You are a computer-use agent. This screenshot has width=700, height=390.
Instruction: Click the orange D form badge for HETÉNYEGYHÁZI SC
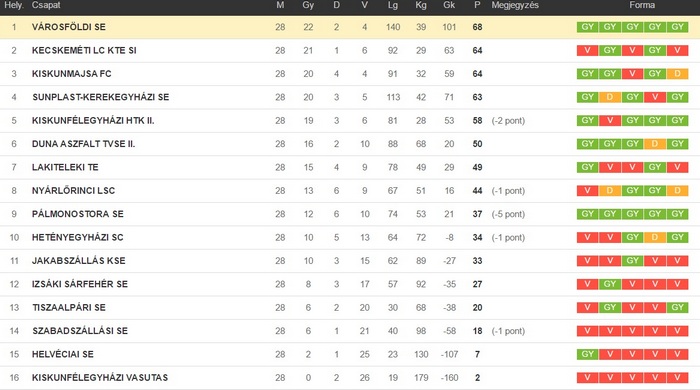click(655, 237)
